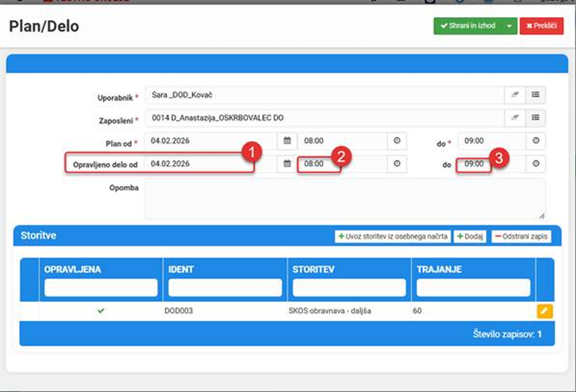Click the Shrani in izhod button
The image size is (576, 392).
[x=468, y=26]
